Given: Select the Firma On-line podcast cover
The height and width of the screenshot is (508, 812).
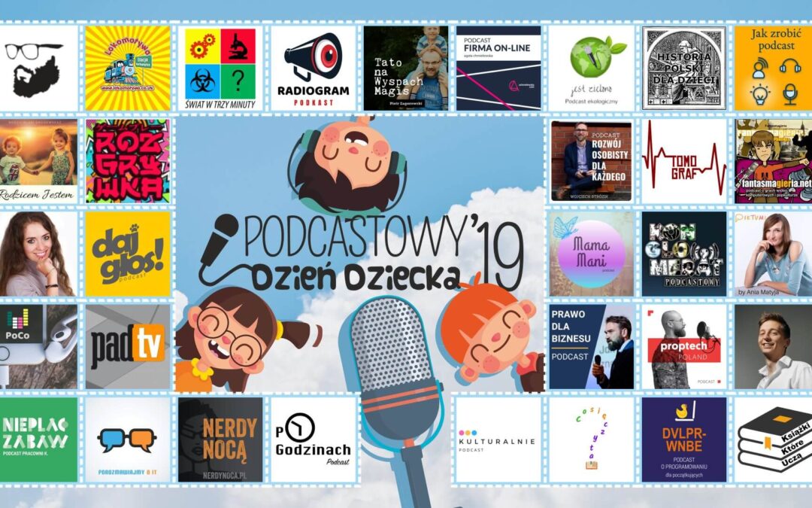Looking at the screenshot, I should pos(498,68).
